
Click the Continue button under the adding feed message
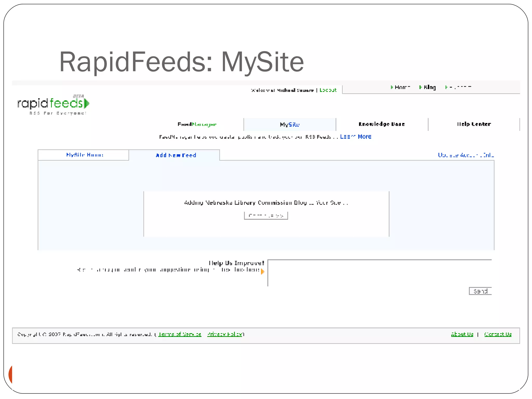[266, 216]
